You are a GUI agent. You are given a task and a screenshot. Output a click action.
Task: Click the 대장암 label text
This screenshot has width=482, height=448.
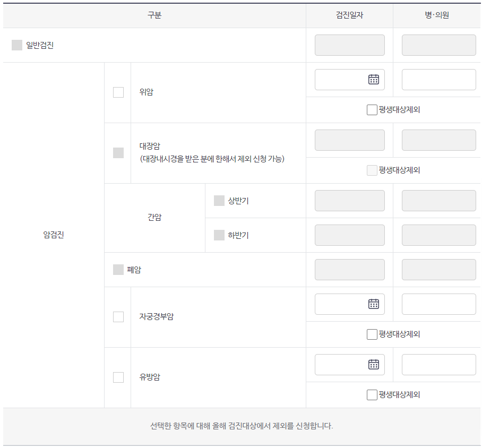point(150,146)
